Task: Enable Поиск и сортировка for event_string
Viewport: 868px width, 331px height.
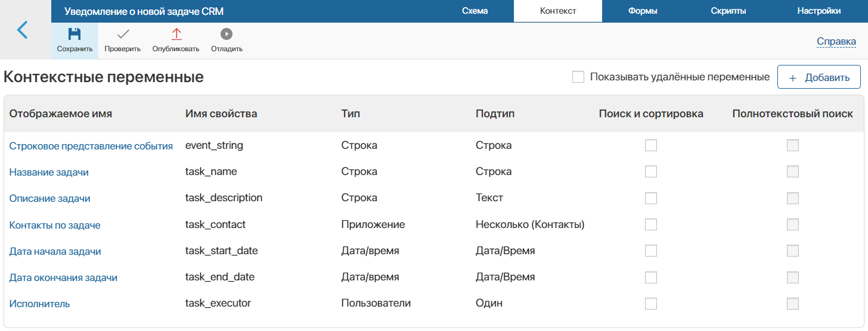Action: click(x=651, y=146)
